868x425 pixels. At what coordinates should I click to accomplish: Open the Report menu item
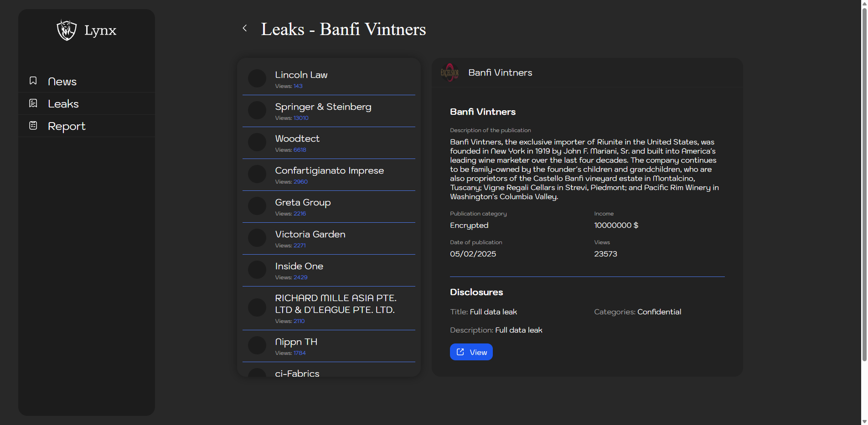[x=67, y=126]
